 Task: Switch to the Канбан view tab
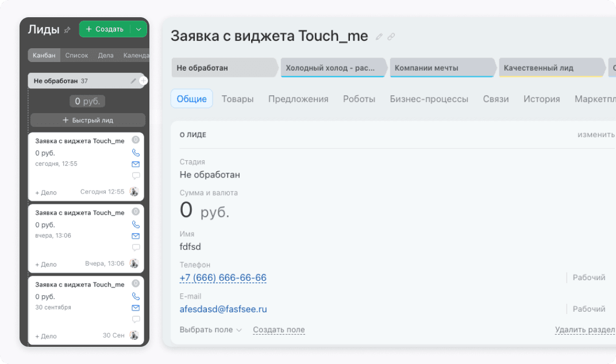44,55
